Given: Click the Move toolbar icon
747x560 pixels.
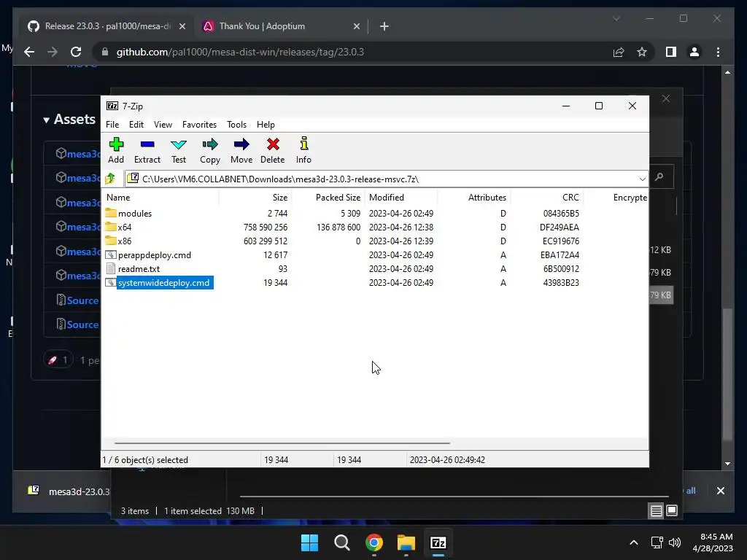Looking at the screenshot, I should [x=241, y=150].
